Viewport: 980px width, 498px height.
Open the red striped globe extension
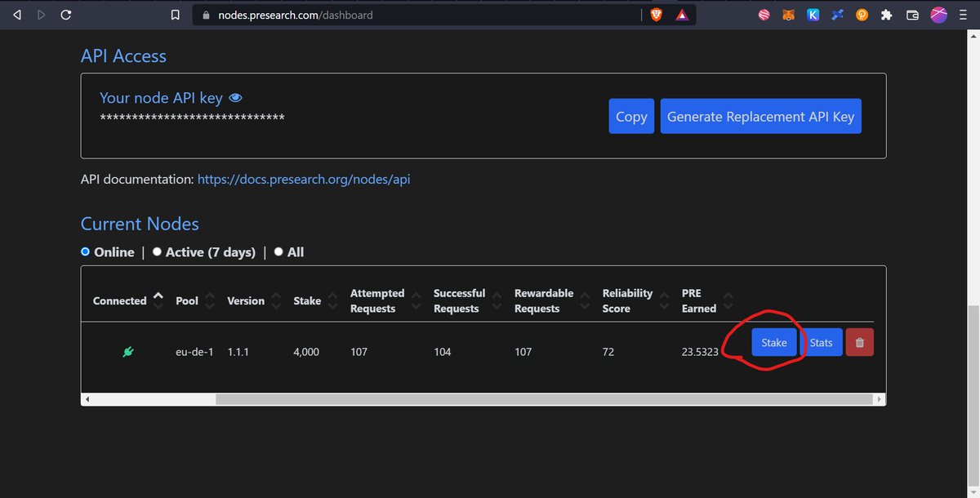tap(764, 15)
